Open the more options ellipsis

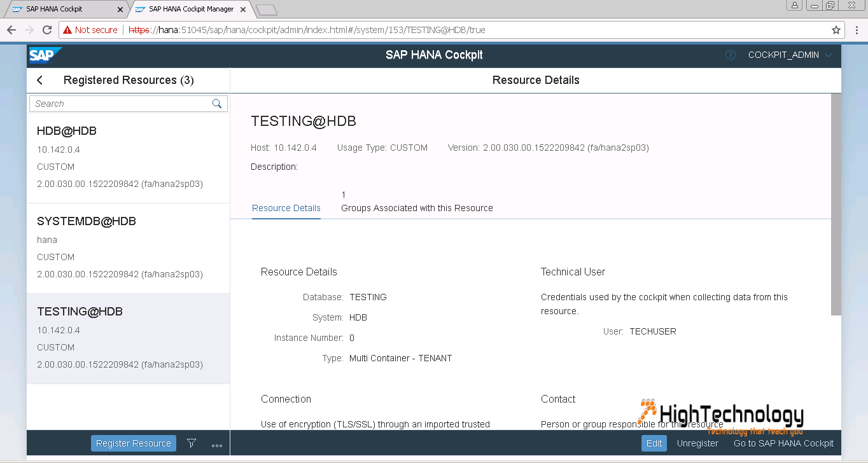point(216,445)
